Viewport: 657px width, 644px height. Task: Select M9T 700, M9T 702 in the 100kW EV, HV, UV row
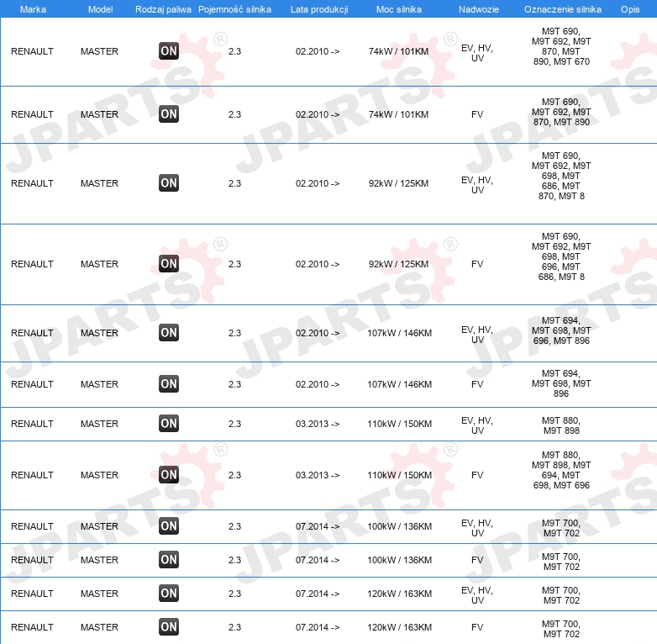point(561,528)
